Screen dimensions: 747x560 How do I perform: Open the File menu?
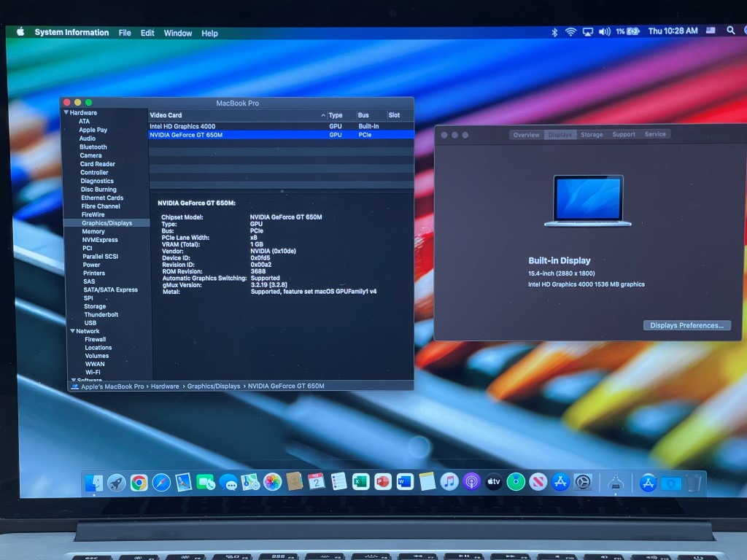point(125,33)
